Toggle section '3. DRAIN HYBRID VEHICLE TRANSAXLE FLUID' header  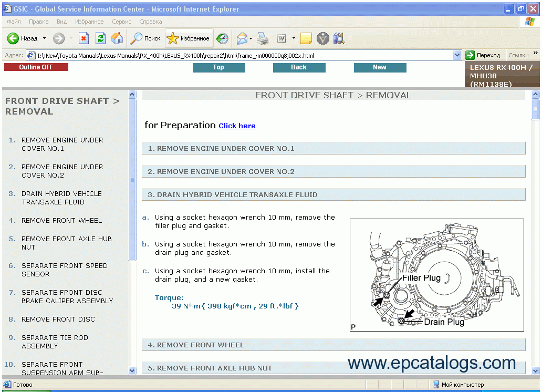[333, 195]
